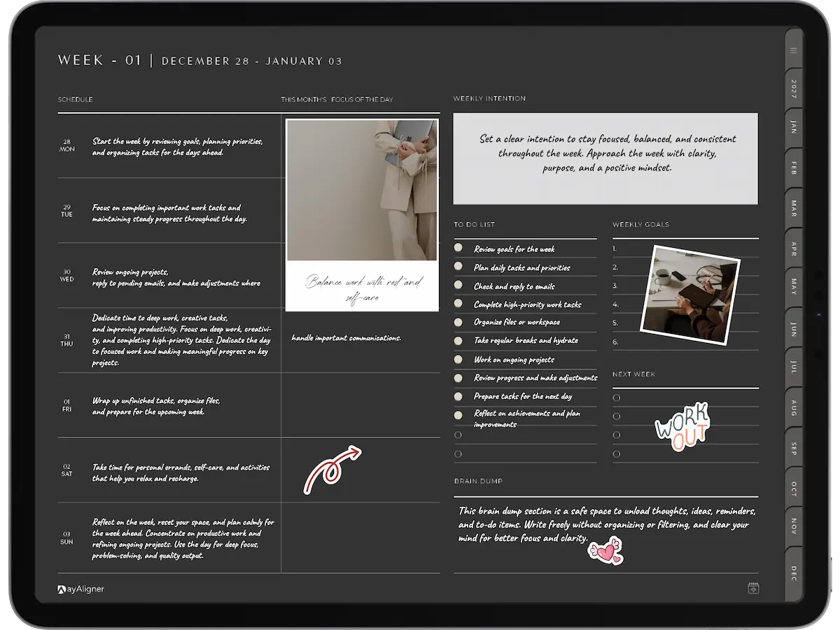Open the 03 SUN date cell
The image size is (840, 630).
point(67,538)
